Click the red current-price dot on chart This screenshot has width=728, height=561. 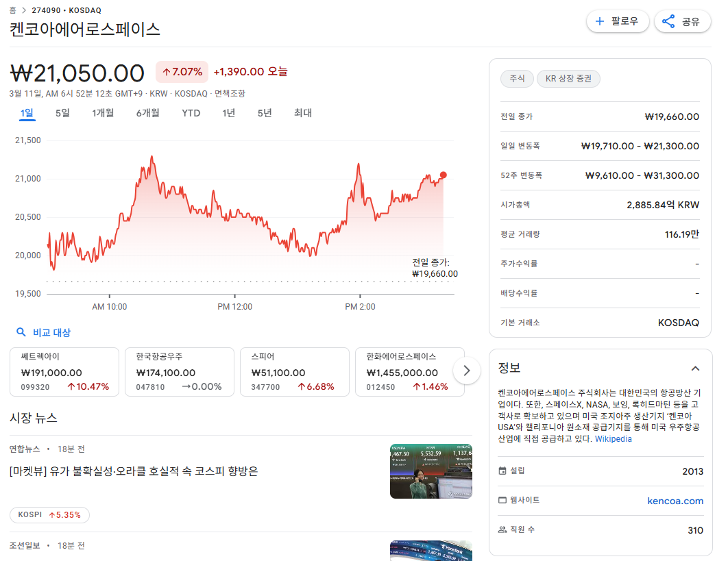click(444, 175)
